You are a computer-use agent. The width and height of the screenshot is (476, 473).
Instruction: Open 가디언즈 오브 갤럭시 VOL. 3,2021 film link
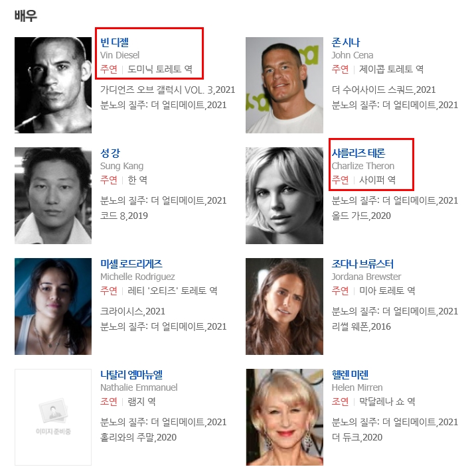167,90
